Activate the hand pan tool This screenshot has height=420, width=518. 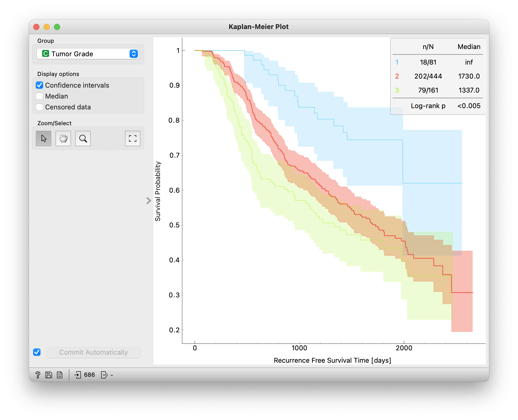pyautogui.click(x=63, y=138)
